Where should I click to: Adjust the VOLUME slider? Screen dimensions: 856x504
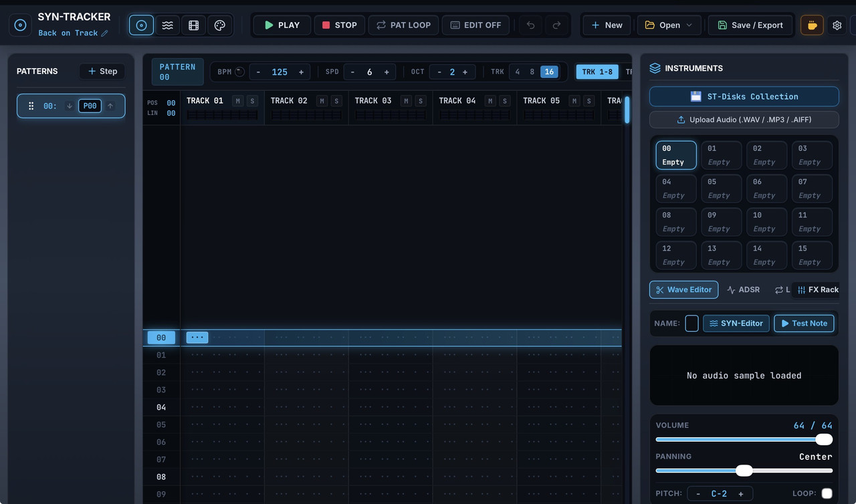[744, 439]
